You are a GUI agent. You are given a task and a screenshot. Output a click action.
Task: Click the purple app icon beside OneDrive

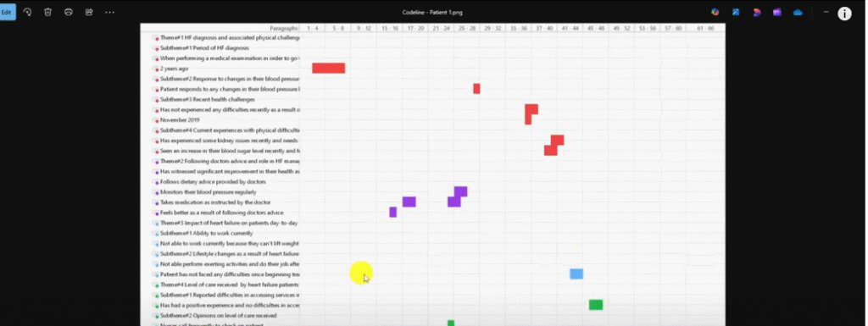tap(777, 12)
